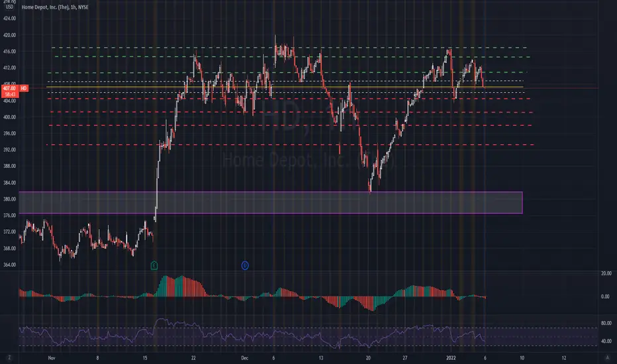Click the dividend 'D' marker icon
617x364 pixels.
(245, 265)
